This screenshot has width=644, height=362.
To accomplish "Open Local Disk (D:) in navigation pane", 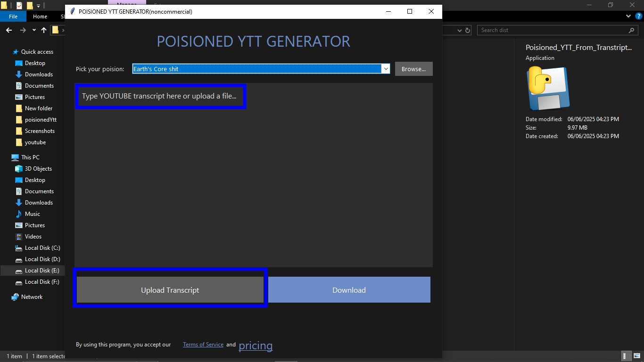I will tap(42, 259).
